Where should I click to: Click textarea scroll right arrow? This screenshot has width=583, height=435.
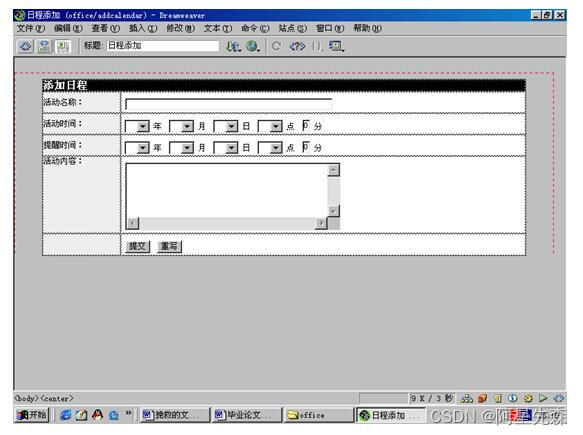(321, 223)
